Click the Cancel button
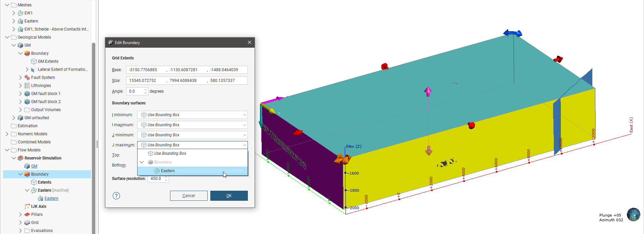 (189, 196)
